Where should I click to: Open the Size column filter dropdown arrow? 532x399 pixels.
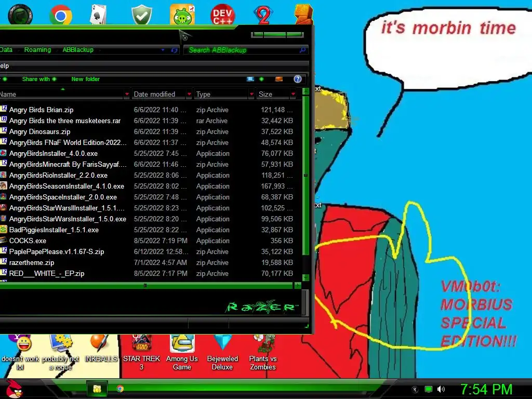click(293, 94)
